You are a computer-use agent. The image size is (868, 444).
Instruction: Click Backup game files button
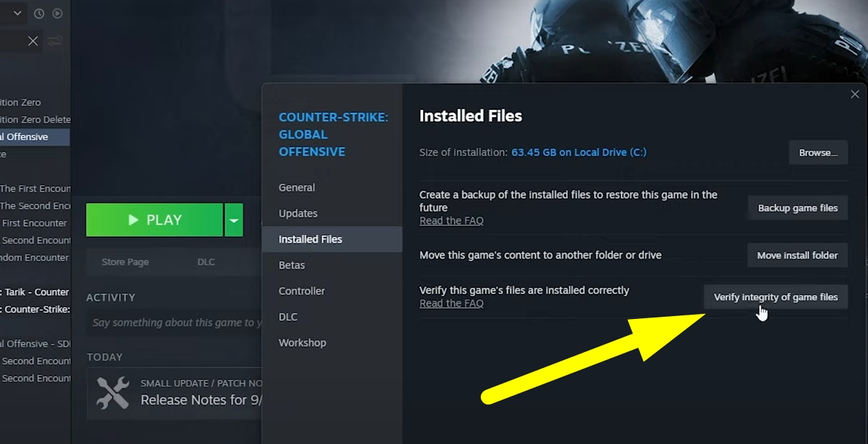798,208
